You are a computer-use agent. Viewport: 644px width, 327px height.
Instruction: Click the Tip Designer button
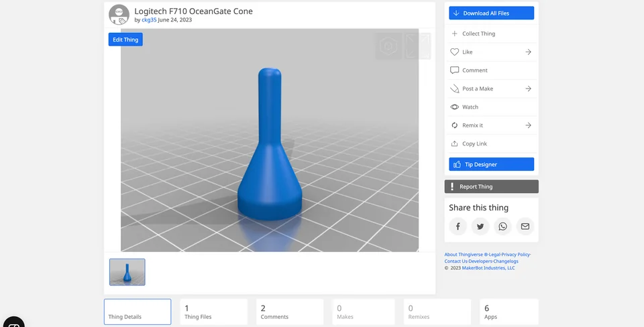[x=491, y=164]
